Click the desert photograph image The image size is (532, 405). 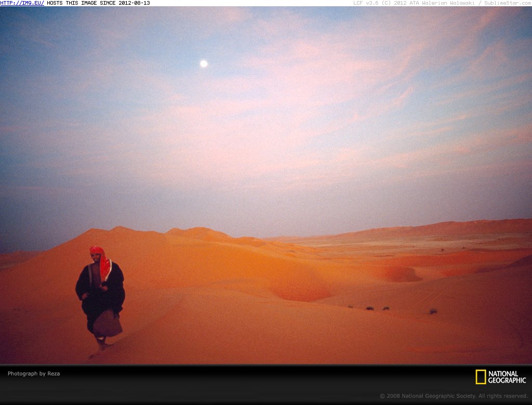(x=266, y=185)
